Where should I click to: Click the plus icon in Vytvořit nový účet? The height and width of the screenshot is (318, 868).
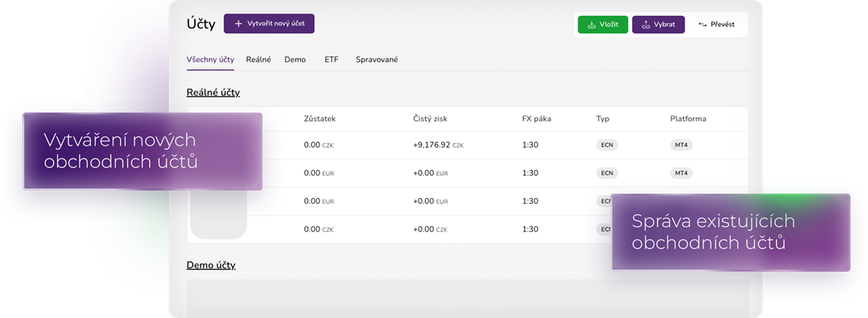(239, 24)
